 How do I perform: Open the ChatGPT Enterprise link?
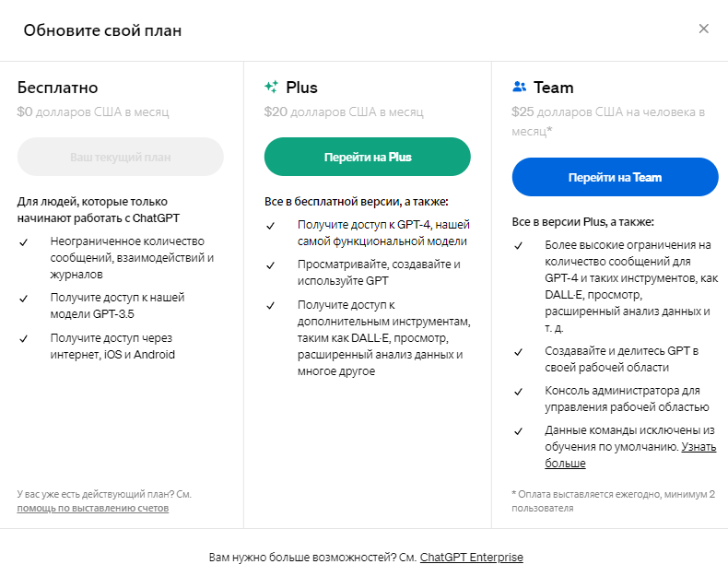[472, 557]
